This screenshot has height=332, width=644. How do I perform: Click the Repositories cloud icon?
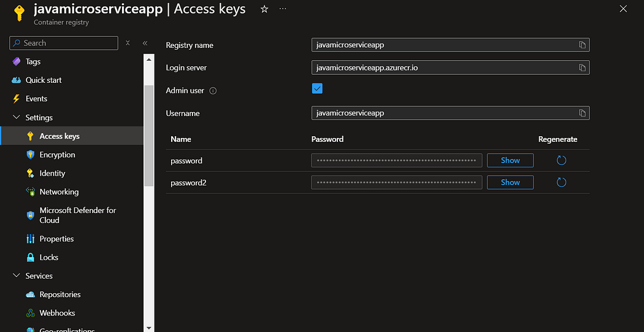31,295
